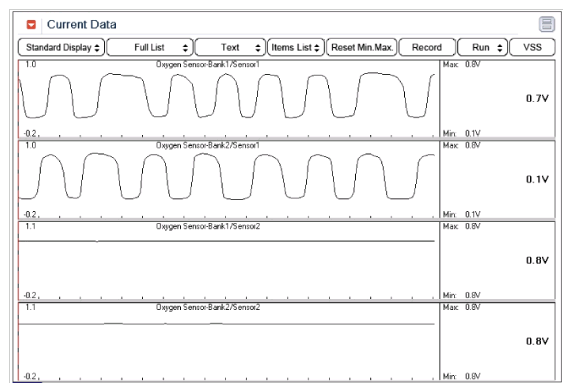Open the Run dropdown
572x392 pixels.
(x=482, y=47)
